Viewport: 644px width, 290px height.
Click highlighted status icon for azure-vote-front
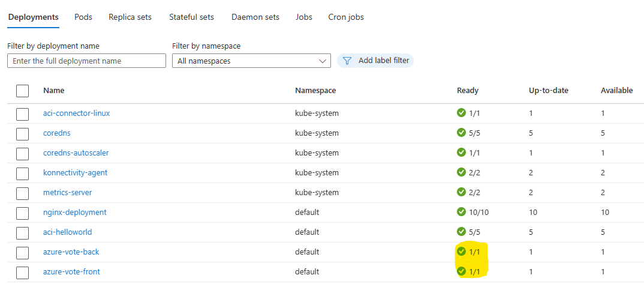pyautogui.click(x=461, y=271)
